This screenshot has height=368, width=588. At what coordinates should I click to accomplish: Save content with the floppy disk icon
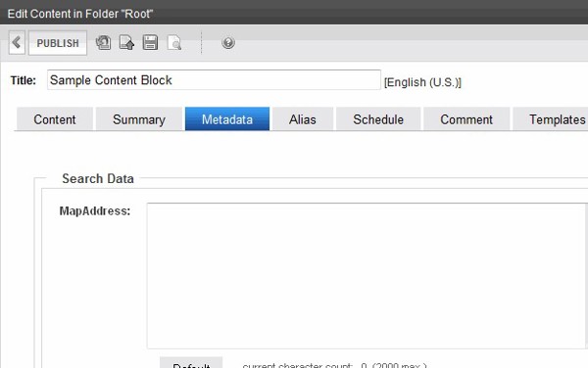click(x=150, y=43)
